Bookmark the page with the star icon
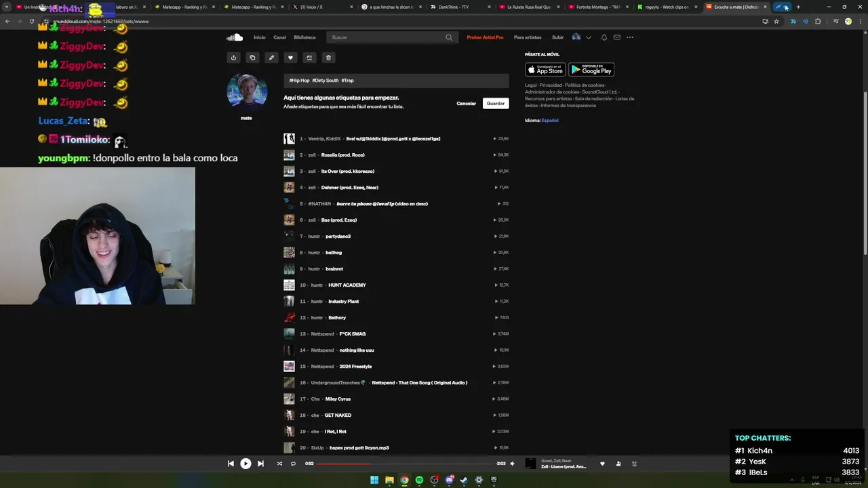This screenshot has height=488, width=868. tap(776, 21)
